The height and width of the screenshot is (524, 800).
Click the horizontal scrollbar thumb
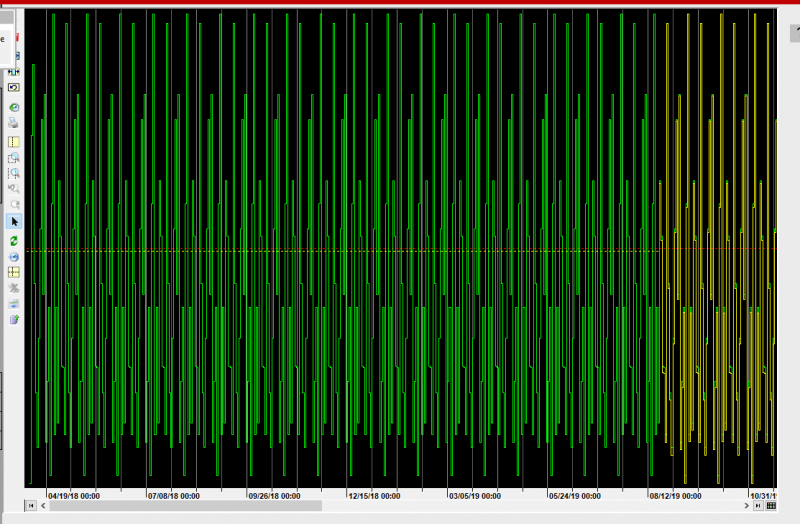pos(186,506)
